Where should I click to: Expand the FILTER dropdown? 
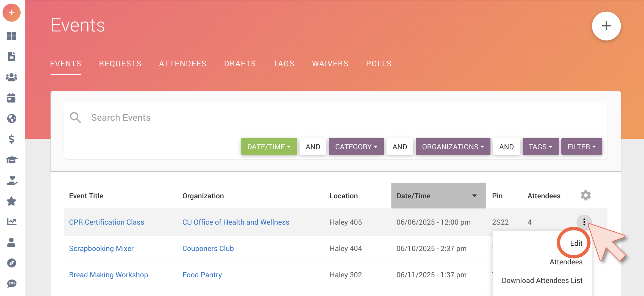click(x=582, y=147)
